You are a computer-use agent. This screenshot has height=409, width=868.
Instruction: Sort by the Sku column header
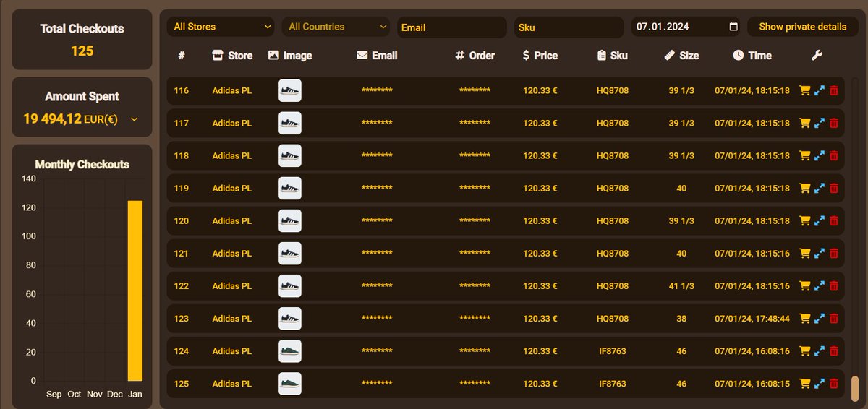pyautogui.click(x=612, y=55)
